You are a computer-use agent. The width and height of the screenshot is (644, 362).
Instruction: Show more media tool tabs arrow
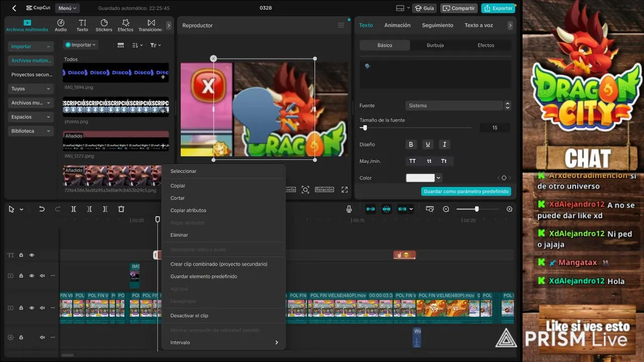pyautogui.click(x=169, y=26)
